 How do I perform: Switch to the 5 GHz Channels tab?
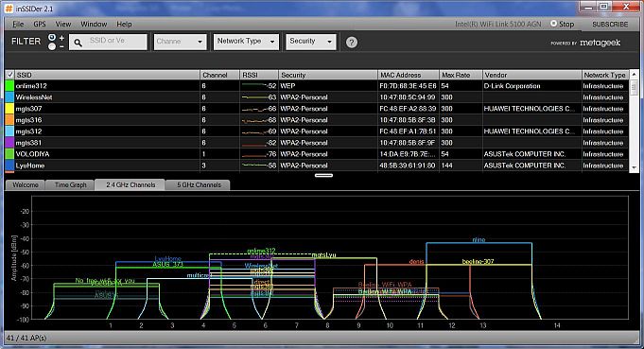[199, 184]
